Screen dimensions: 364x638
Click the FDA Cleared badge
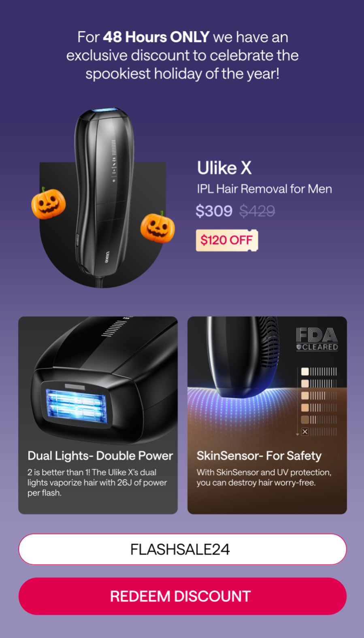click(317, 339)
